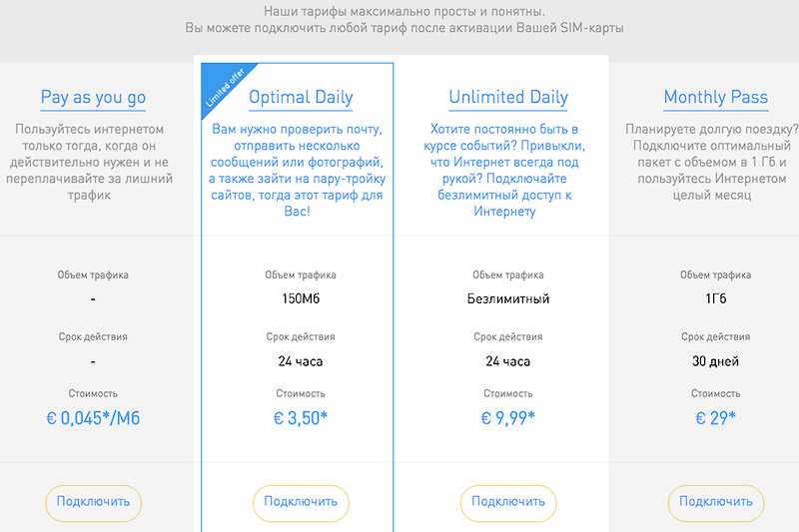Open the Unlimited Daily plan link
This screenshot has height=532, width=799.
508,97
